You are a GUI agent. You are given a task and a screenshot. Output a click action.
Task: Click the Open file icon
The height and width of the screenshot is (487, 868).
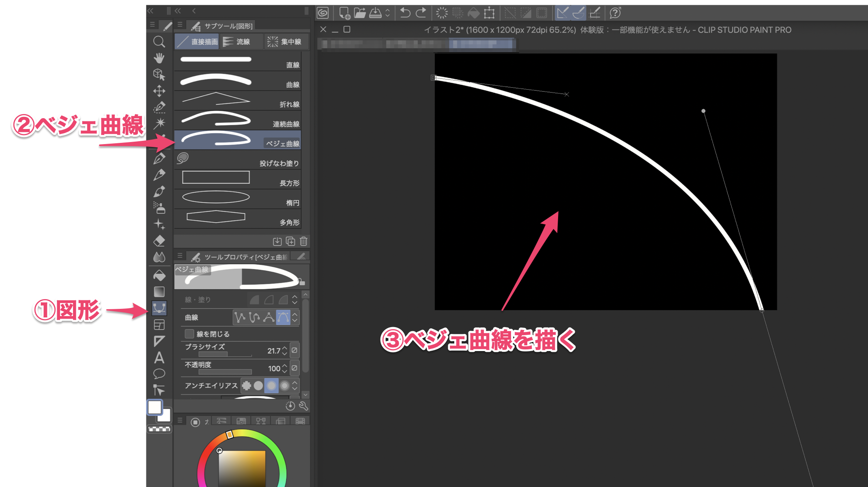360,13
